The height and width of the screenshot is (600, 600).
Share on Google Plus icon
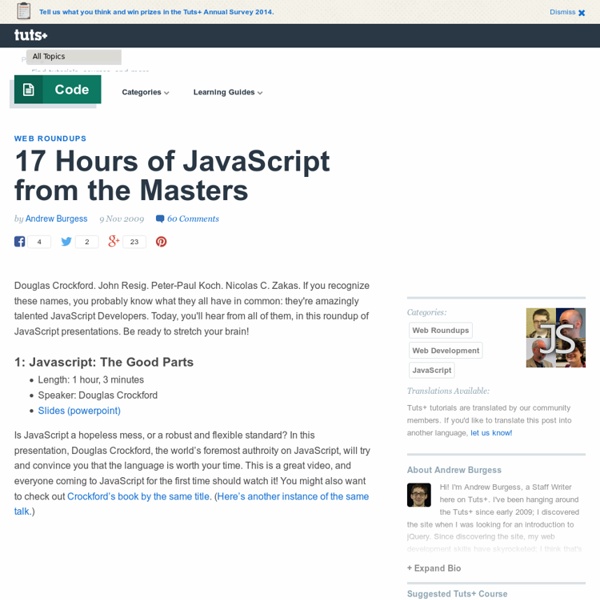tap(114, 241)
